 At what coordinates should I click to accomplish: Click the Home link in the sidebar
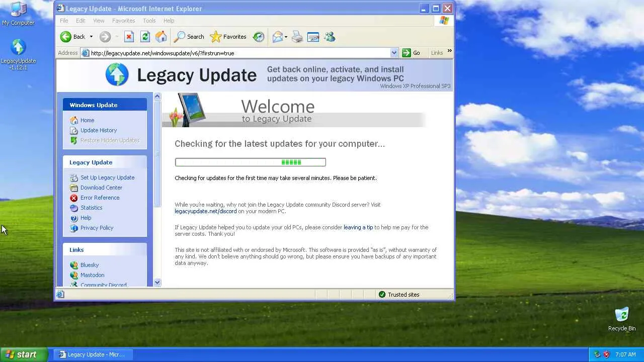point(87,120)
